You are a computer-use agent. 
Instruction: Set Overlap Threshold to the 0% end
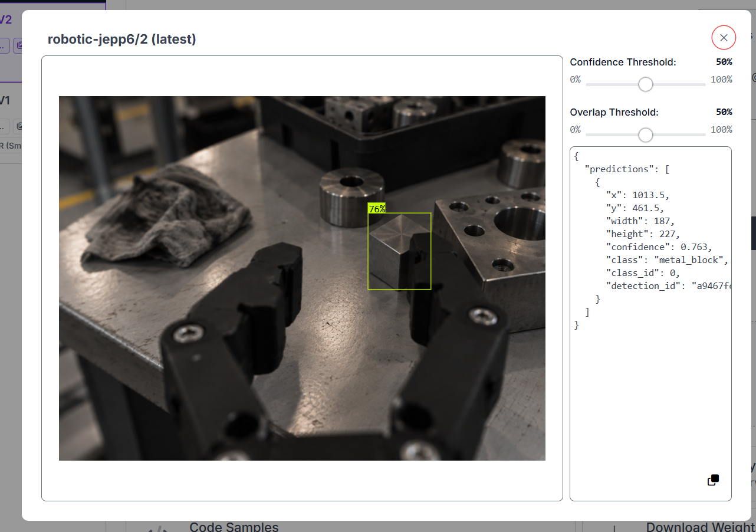[x=588, y=135]
